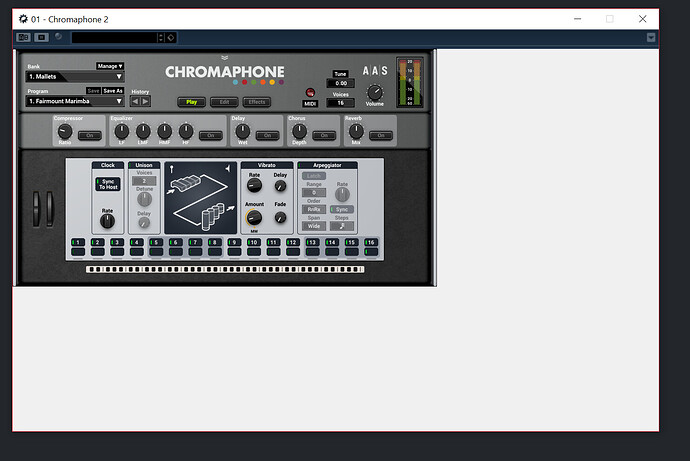Click the red MIDI indicator LED
The height and width of the screenshot is (461, 690).
pyautogui.click(x=310, y=92)
